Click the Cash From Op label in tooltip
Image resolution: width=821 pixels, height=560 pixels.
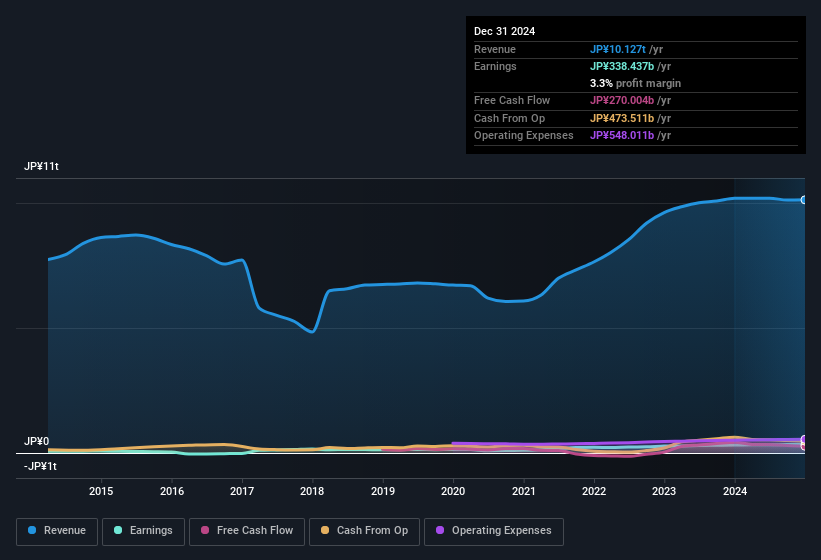coord(509,118)
